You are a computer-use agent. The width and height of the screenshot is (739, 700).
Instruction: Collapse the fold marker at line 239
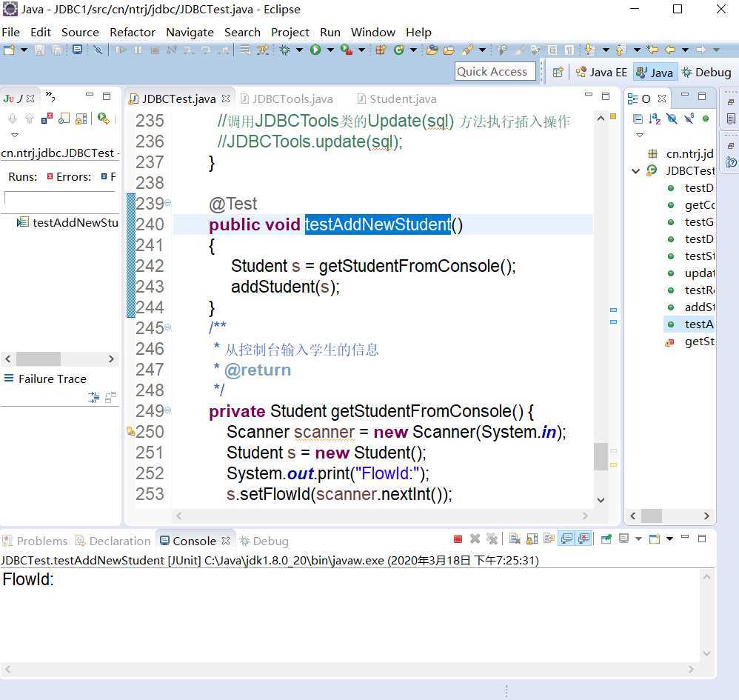click(168, 203)
